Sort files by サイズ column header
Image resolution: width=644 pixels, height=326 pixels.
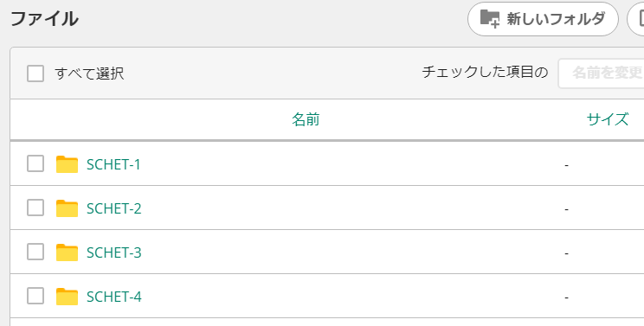coord(608,119)
